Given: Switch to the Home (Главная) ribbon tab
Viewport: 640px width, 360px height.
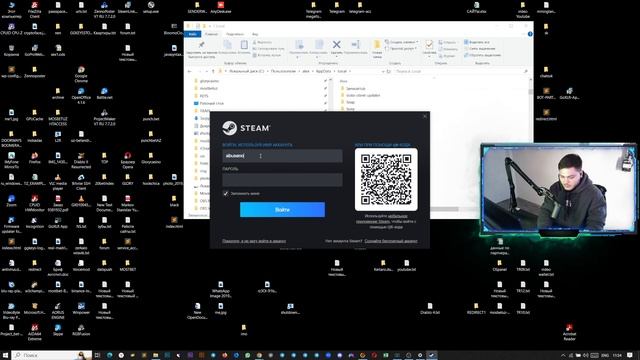Looking at the screenshot, I should tap(211, 34).
